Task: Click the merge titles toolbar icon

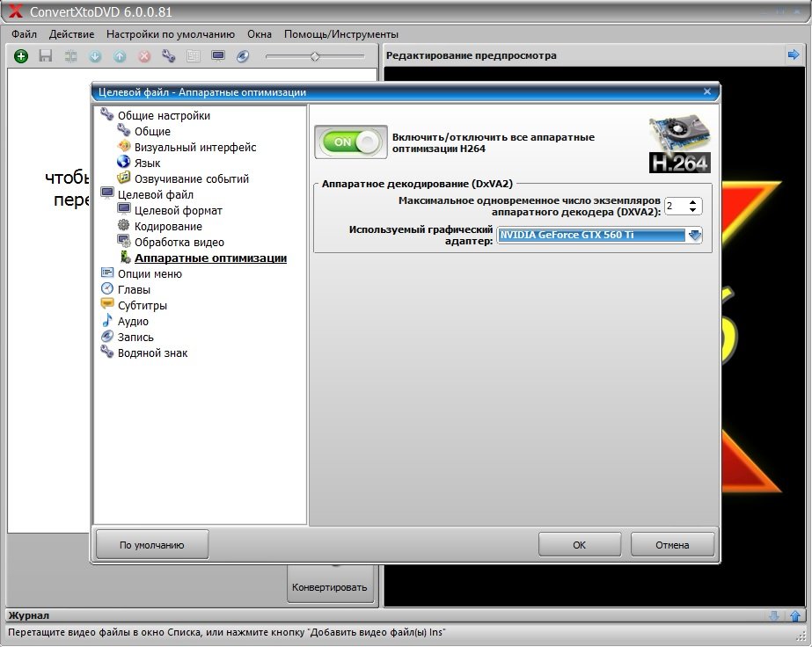Action: (70, 56)
